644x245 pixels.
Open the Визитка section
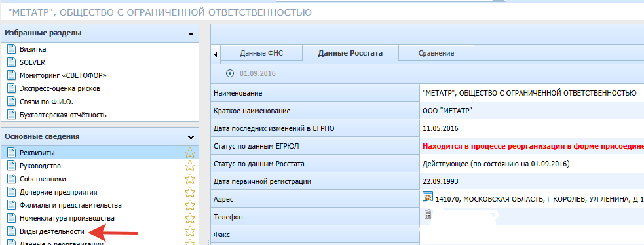pyautogui.click(x=33, y=49)
